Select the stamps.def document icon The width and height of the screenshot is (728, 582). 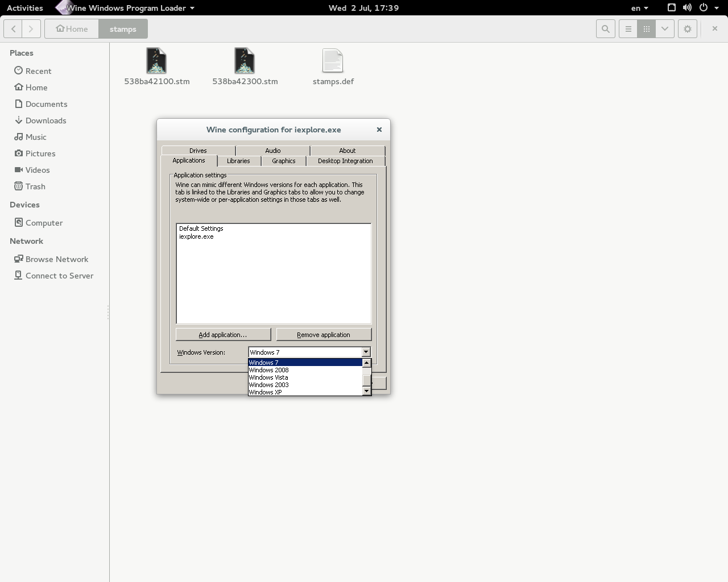pyautogui.click(x=333, y=61)
